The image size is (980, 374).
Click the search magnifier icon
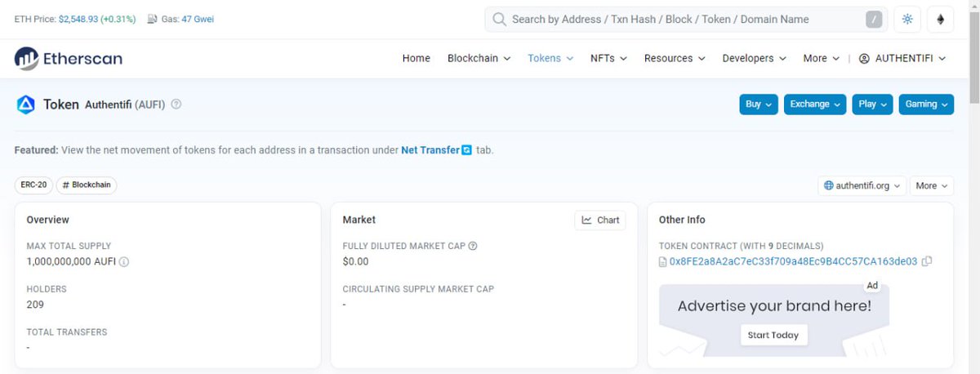[x=498, y=20]
